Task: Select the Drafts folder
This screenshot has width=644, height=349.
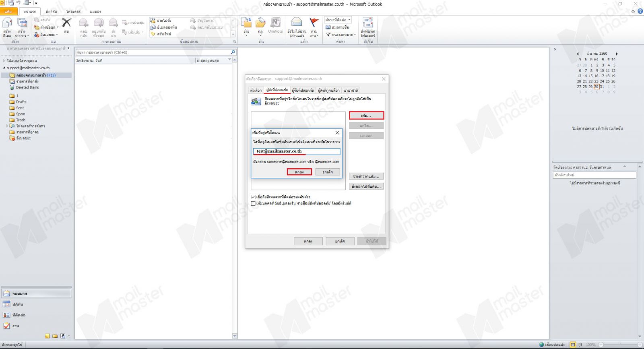Action: (21, 102)
